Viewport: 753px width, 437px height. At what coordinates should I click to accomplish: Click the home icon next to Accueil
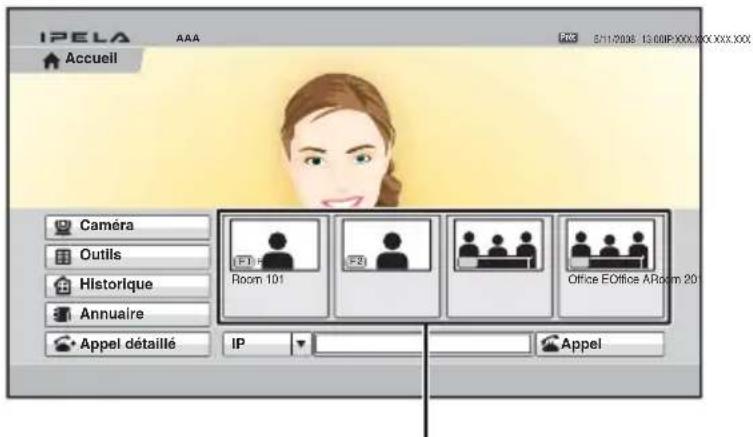(x=51, y=61)
